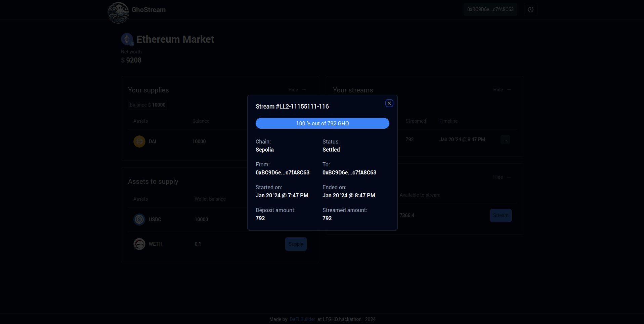Click the DAI balance 10000 cell
Viewport: 644px width, 324px height.
pyautogui.click(x=199, y=141)
